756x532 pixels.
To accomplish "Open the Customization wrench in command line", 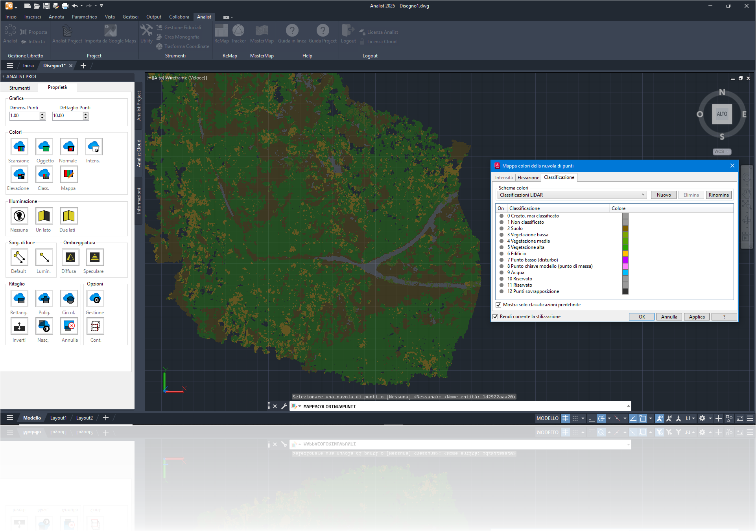I will [x=284, y=406].
